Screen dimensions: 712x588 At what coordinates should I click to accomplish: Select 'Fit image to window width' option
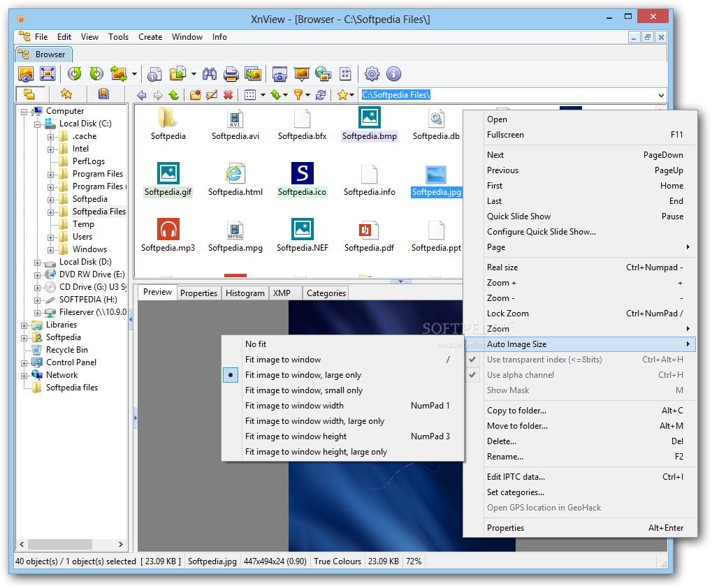tap(343, 406)
